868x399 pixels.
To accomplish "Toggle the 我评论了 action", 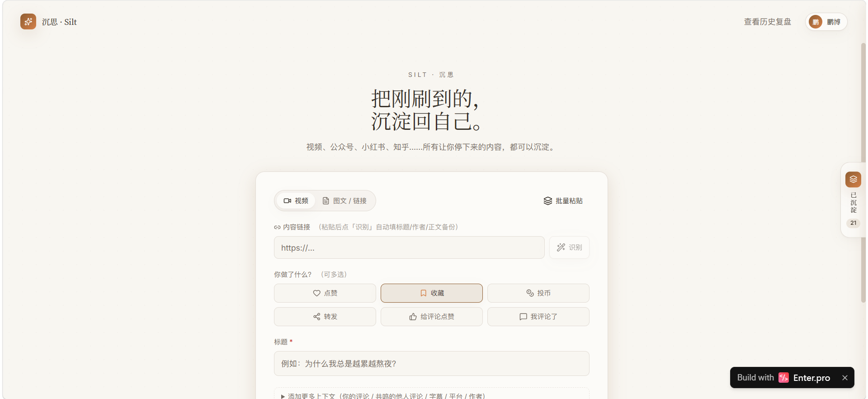I will coord(538,317).
